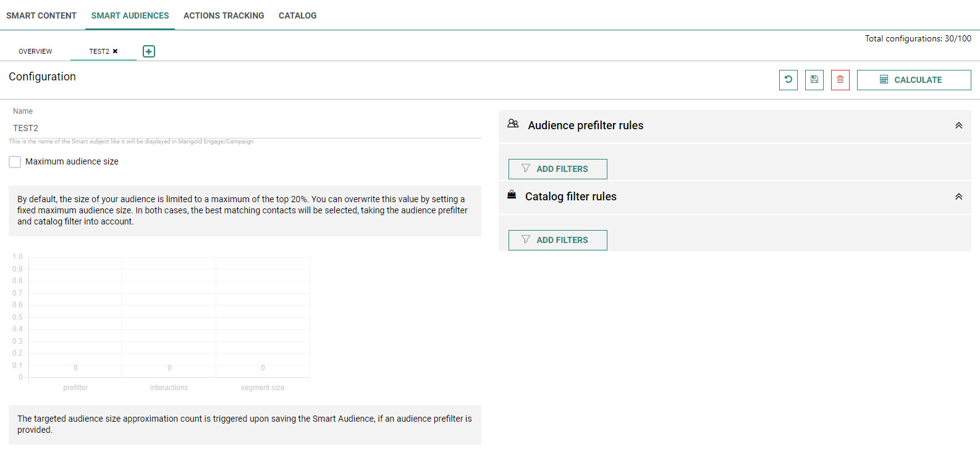This screenshot has width=980, height=452.
Task: Go to the Catalog tab
Action: click(297, 15)
